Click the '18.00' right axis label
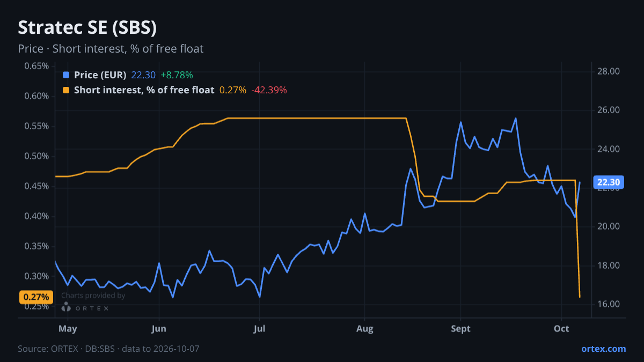The width and height of the screenshot is (644, 362). point(609,265)
